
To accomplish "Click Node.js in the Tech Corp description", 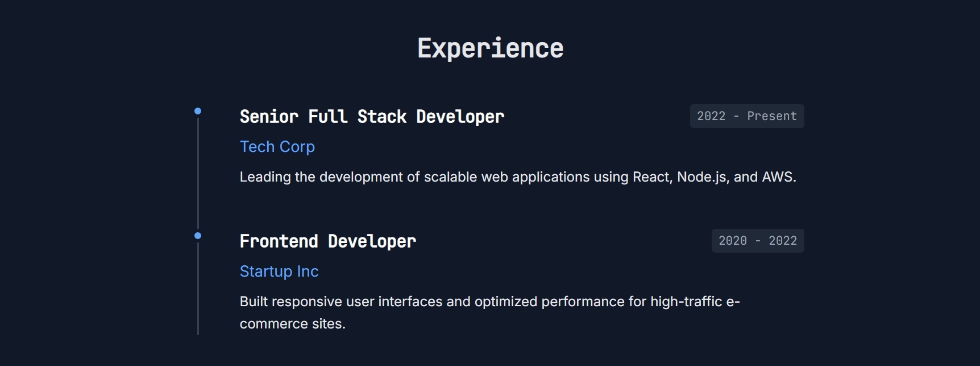I will pyautogui.click(x=702, y=177).
